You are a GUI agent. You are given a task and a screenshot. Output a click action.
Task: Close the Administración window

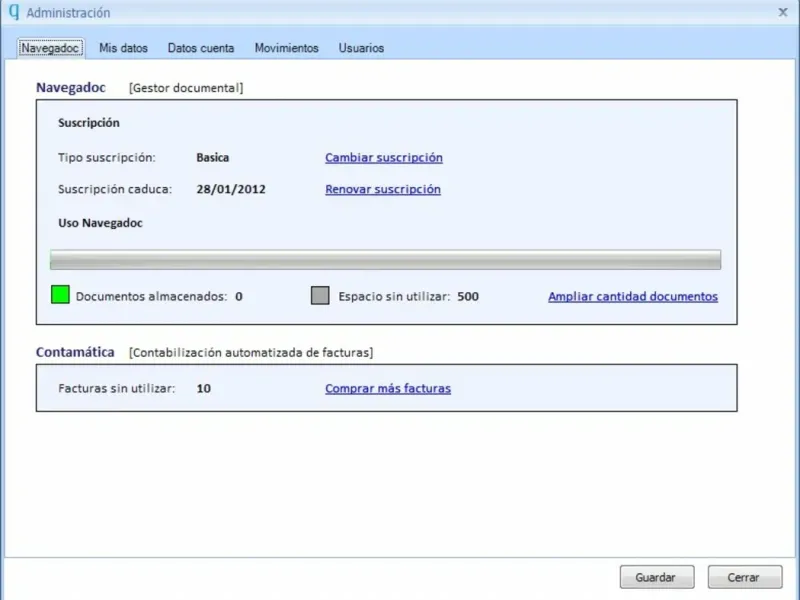coord(783,12)
